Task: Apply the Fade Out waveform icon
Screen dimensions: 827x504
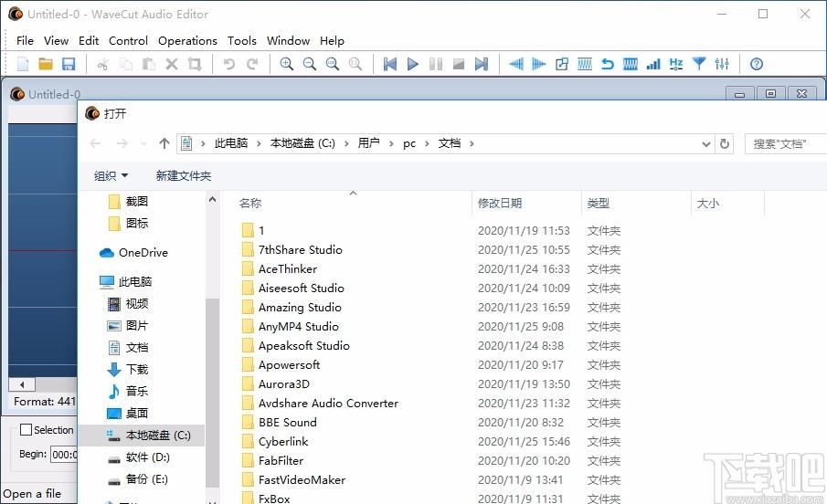Action: (x=539, y=64)
